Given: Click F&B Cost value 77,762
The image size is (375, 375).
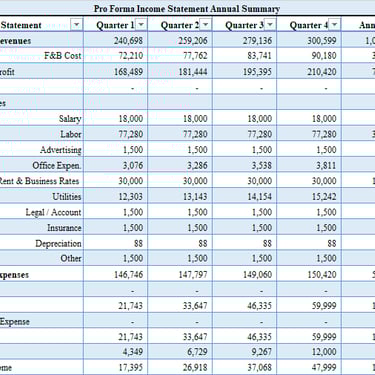Looking at the screenshot, I should (195, 56).
